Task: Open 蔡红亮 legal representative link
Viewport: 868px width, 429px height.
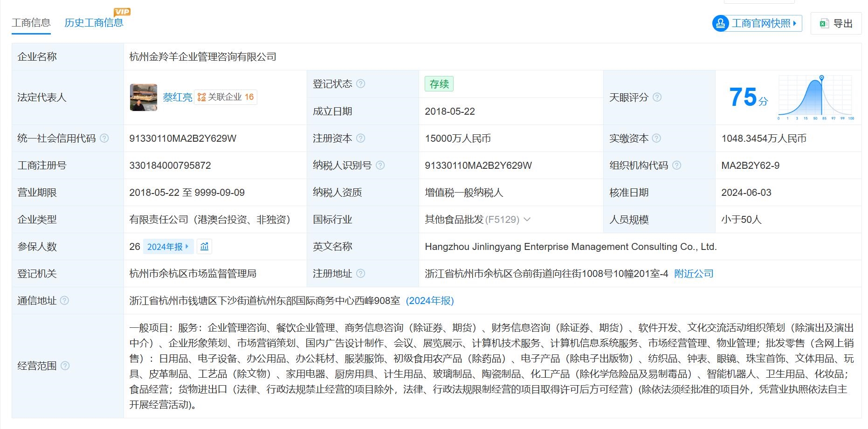Action: click(x=177, y=97)
